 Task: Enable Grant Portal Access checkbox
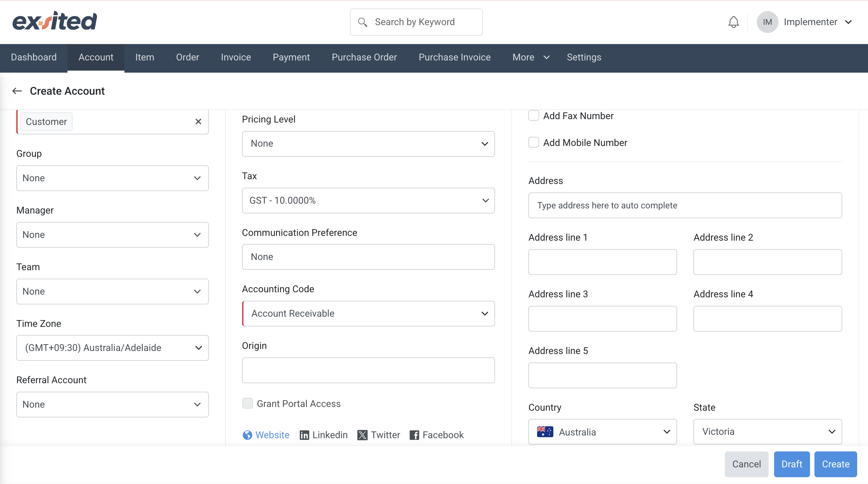pos(248,403)
